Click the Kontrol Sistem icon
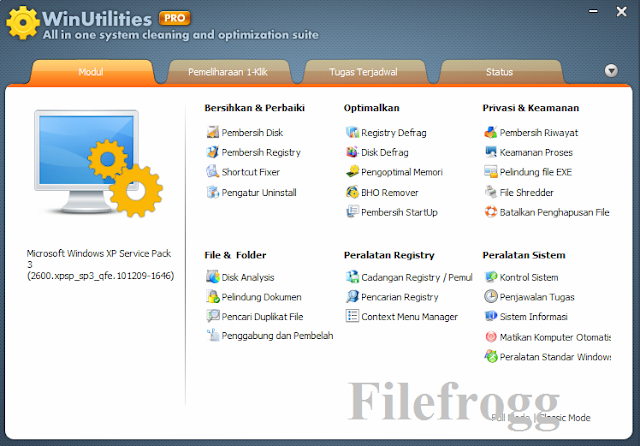This screenshot has height=446, width=640. coord(491,277)
